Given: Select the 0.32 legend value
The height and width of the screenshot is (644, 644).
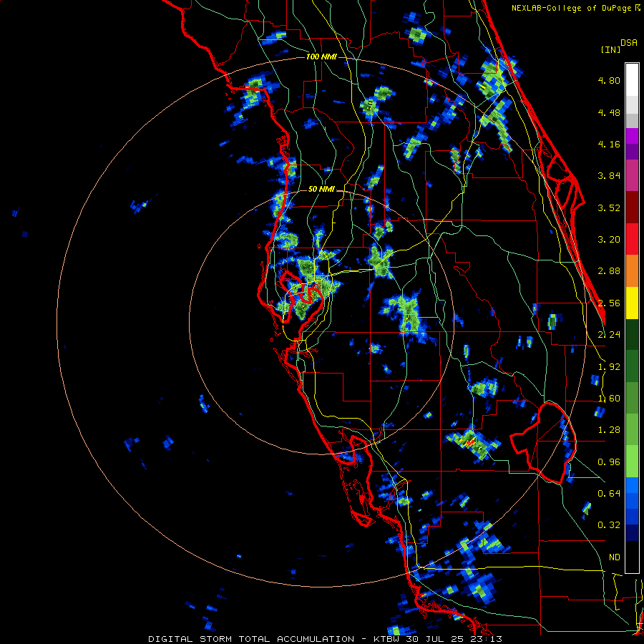Looking at the screenshot, I should coord(609,525).
